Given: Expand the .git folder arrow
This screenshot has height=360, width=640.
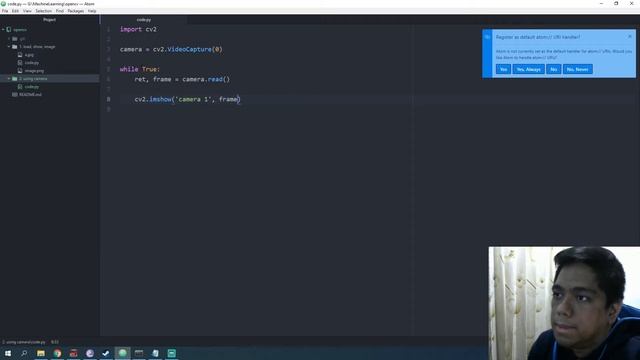Looking at the screenshot, I should pos(9,39).
